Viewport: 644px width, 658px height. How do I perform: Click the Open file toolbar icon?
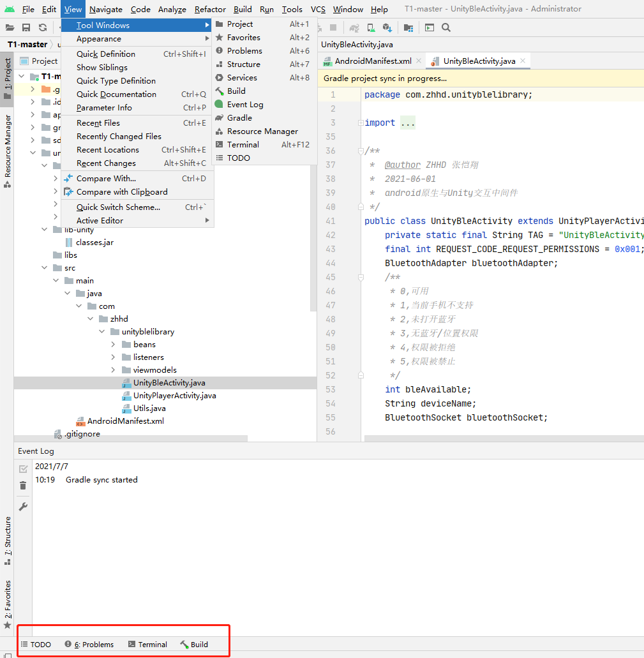click(10, 27)
